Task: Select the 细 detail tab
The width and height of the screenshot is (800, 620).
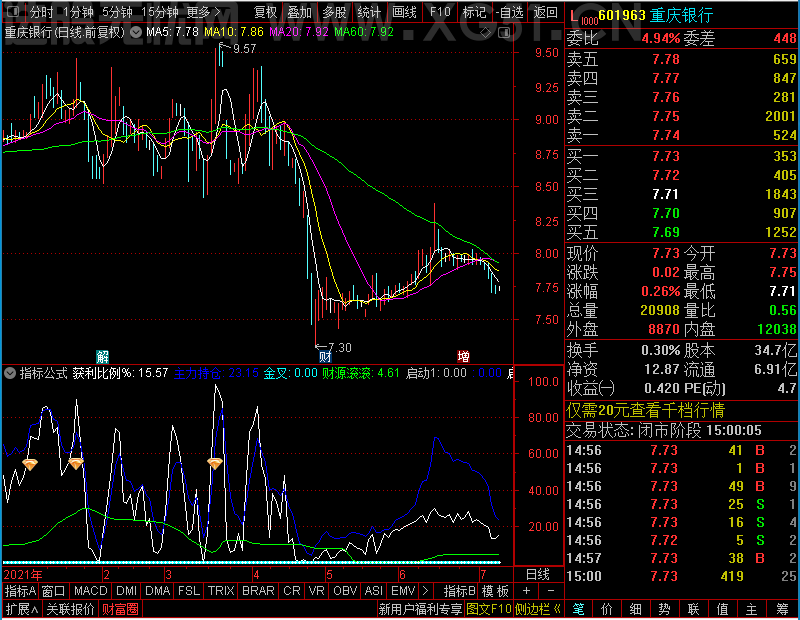Action: pos(635,609)
